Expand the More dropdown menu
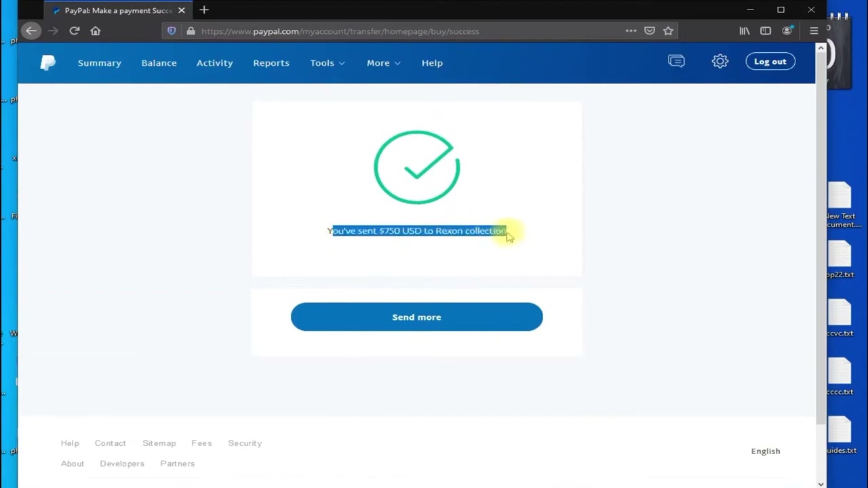 click(384, 63)
